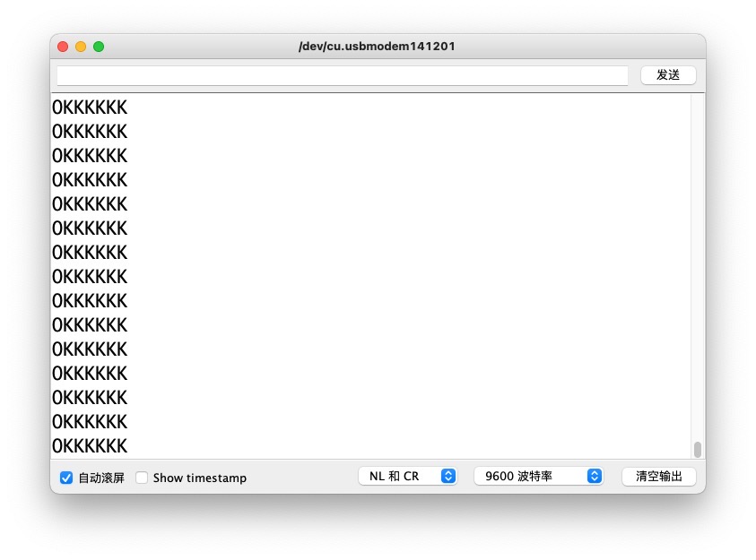This screenshot has height=560, width=756.
Task: Enable the Show timestamp checkbox
Action: 142,478
